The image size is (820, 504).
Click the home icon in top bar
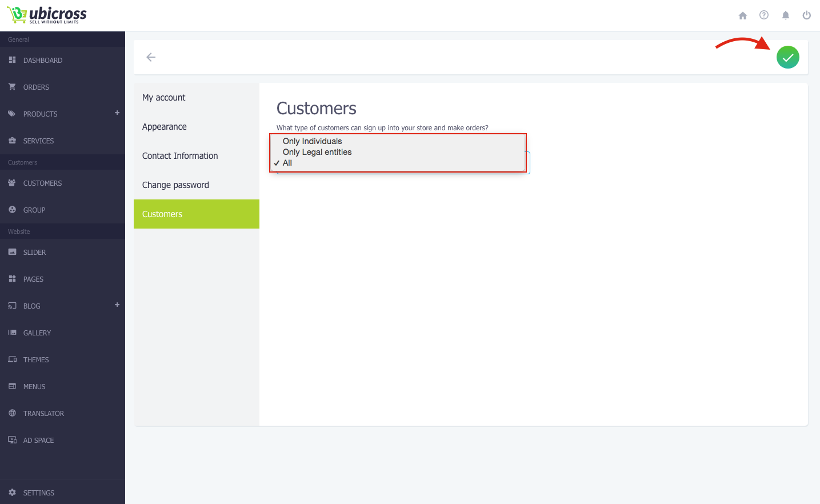click(x=743, y=15)
